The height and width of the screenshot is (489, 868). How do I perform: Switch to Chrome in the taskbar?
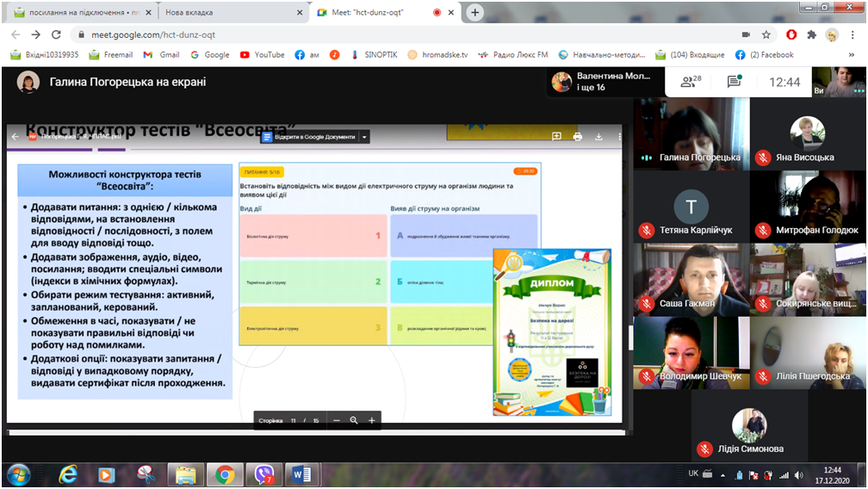pos(224,474)
